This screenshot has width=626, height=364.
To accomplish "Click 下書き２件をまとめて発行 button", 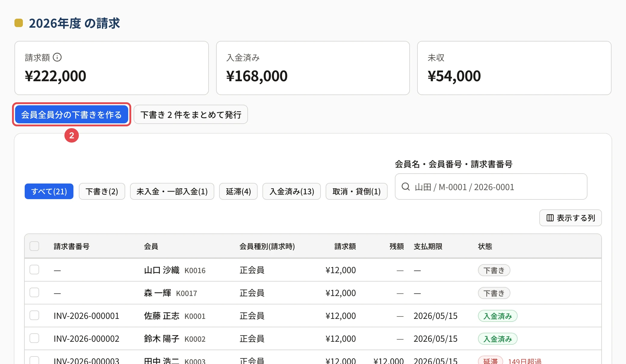I will pos(191,115).
